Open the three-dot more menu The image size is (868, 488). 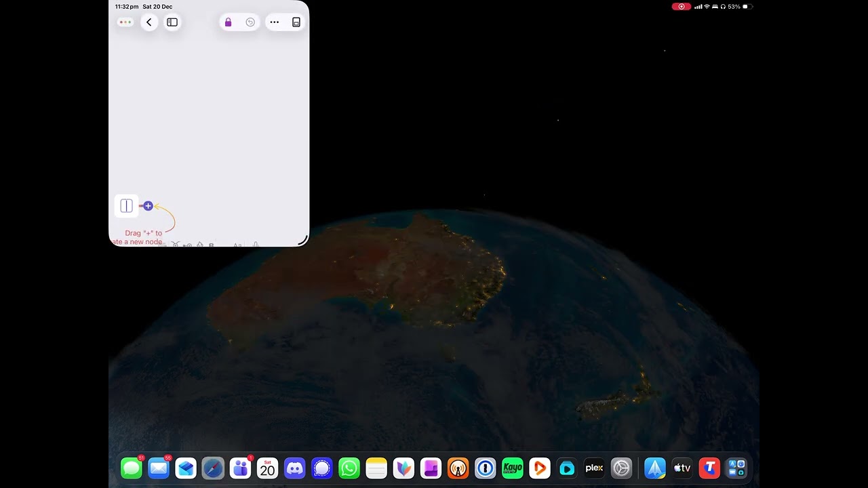(x=275, y=22)
